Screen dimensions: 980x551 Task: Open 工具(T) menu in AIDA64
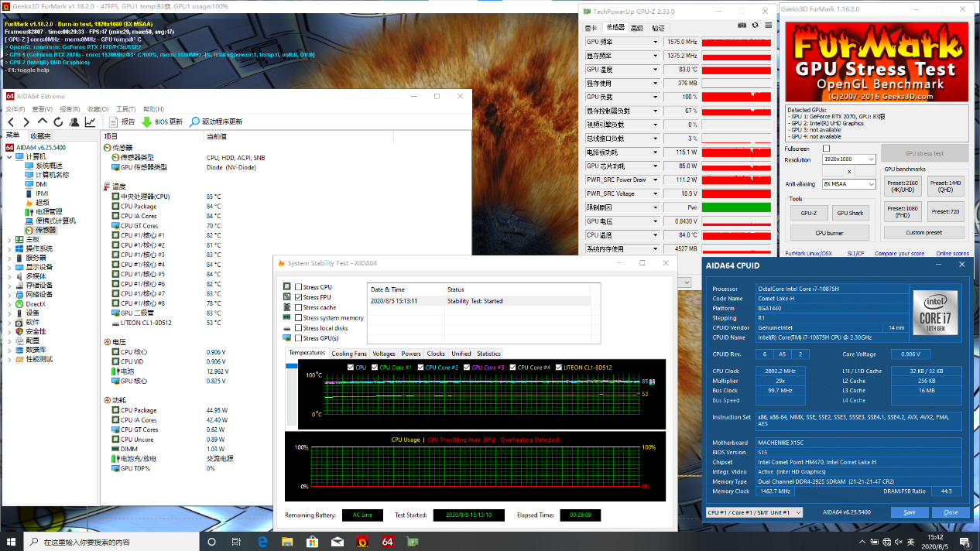[x=124, y=109]
